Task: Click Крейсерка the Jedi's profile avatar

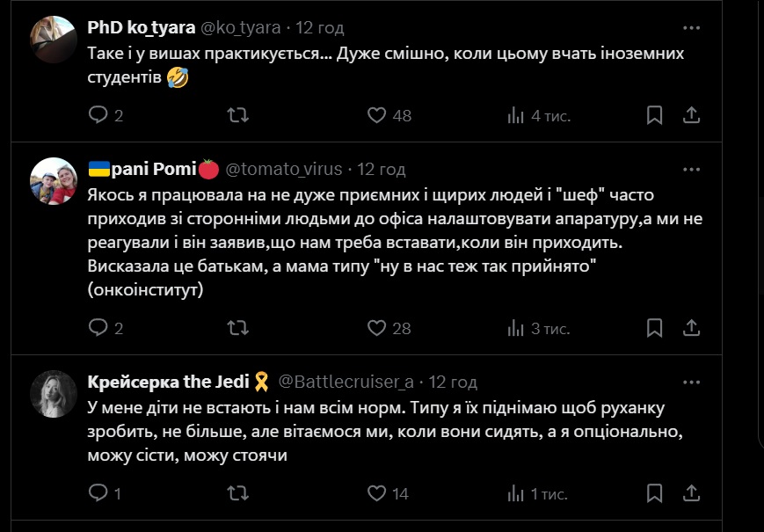Action: pyautogui.click(x=54, y=393)
